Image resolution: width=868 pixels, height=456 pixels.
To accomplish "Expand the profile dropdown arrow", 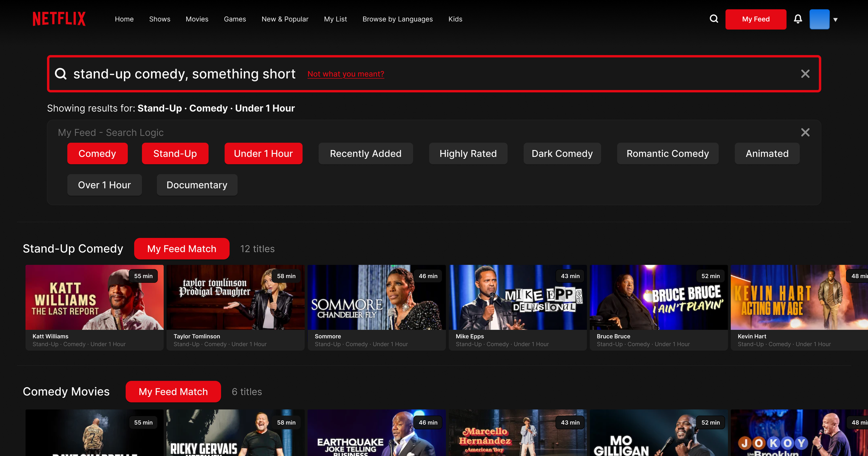I will tap(835, 20).
